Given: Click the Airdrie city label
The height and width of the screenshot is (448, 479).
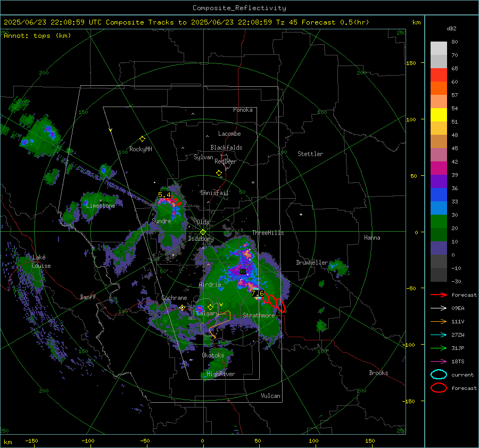Looking at the screenshot, I should (x=210, y=284).
